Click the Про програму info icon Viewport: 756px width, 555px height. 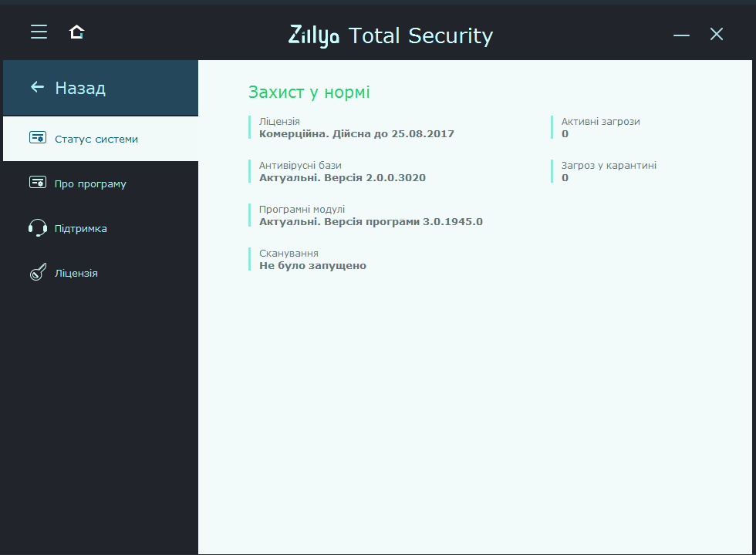point(36,183)
